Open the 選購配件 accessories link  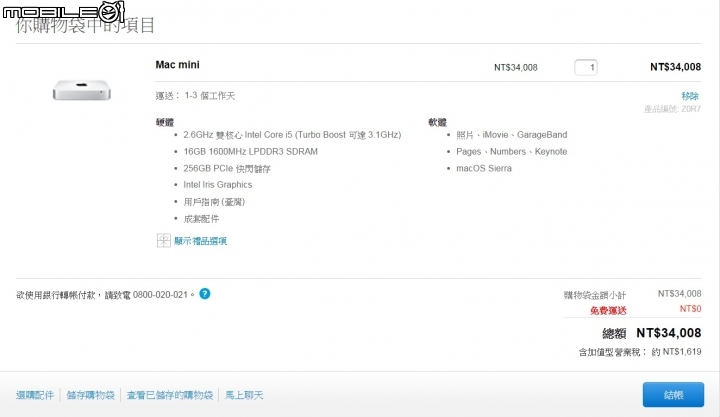tap(35, 395)
